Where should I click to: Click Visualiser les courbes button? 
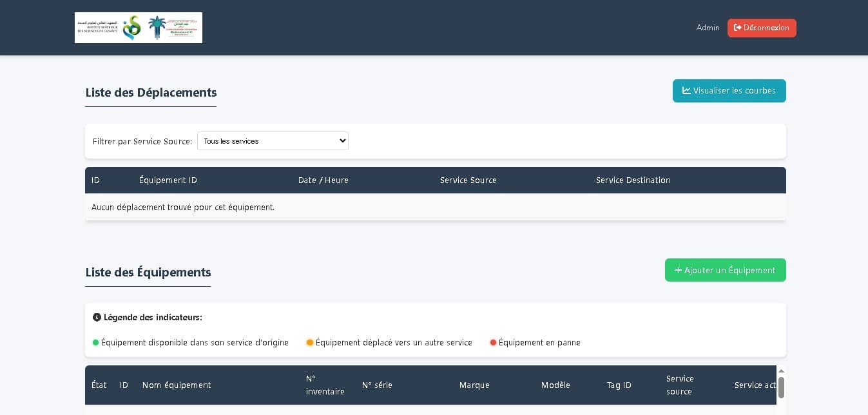[x=729, y=91]
